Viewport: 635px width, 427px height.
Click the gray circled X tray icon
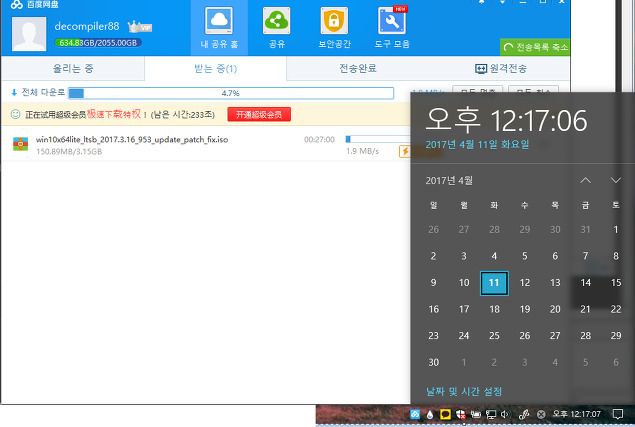541,414
